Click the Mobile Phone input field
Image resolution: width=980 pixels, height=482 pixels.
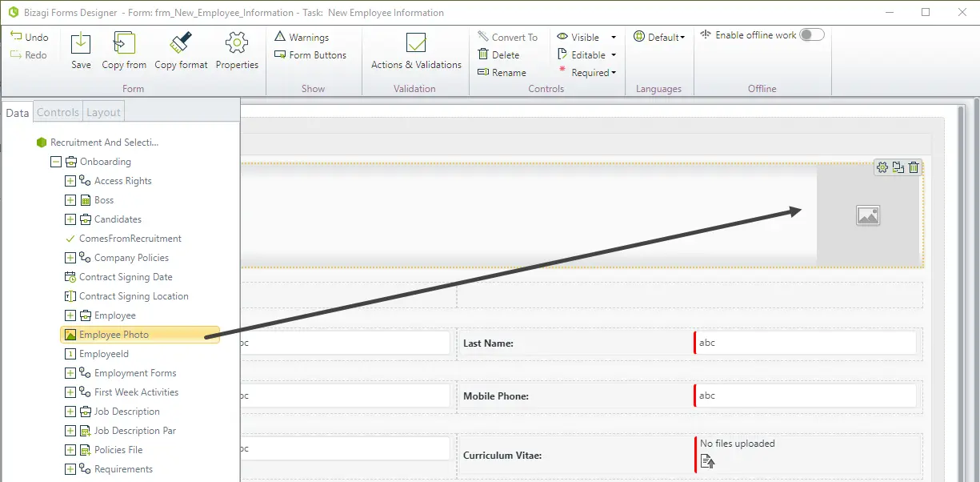click(805, 396)
